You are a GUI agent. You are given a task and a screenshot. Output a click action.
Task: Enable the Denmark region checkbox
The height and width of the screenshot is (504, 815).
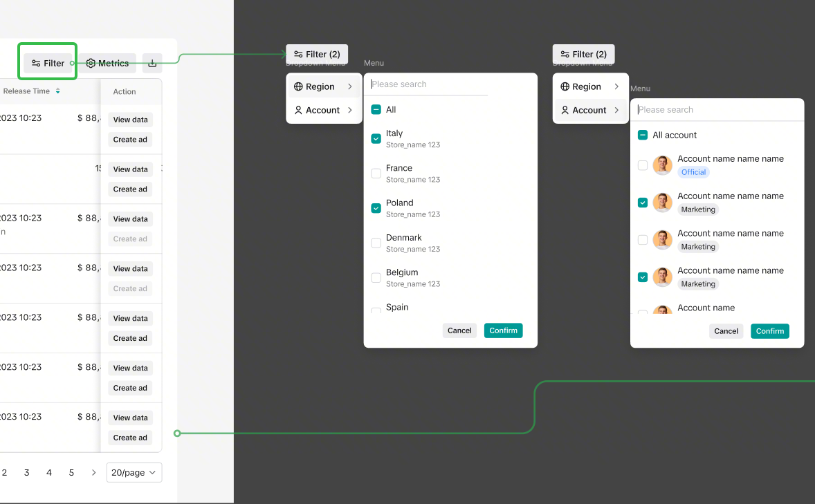[376, 243]
